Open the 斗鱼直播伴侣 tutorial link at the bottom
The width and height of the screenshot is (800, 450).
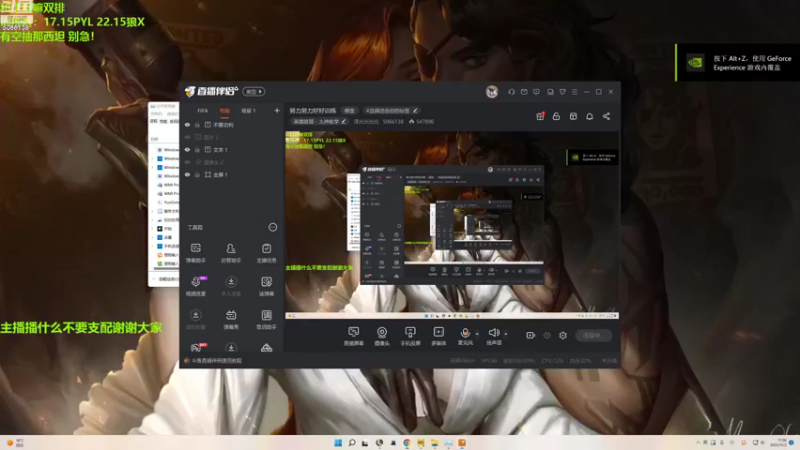(216, 361)
